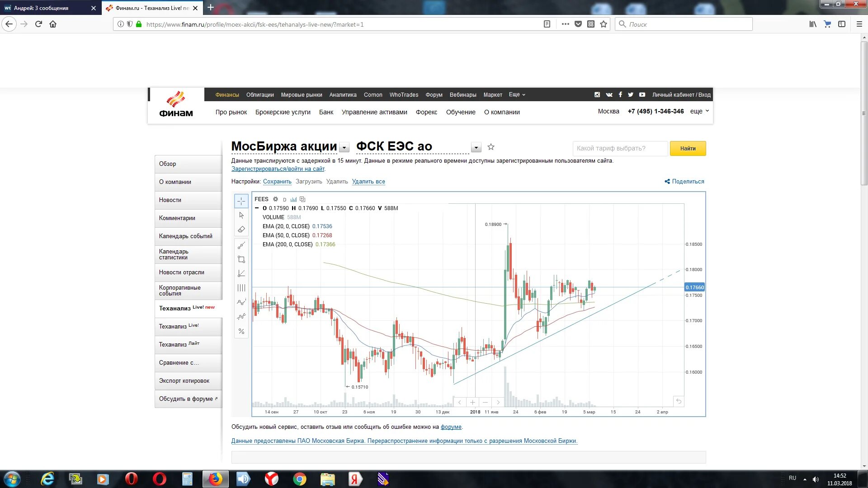Click Поделиться share link
The width and height of the screenshot is (868, 488).
click(x=684, y=182)
